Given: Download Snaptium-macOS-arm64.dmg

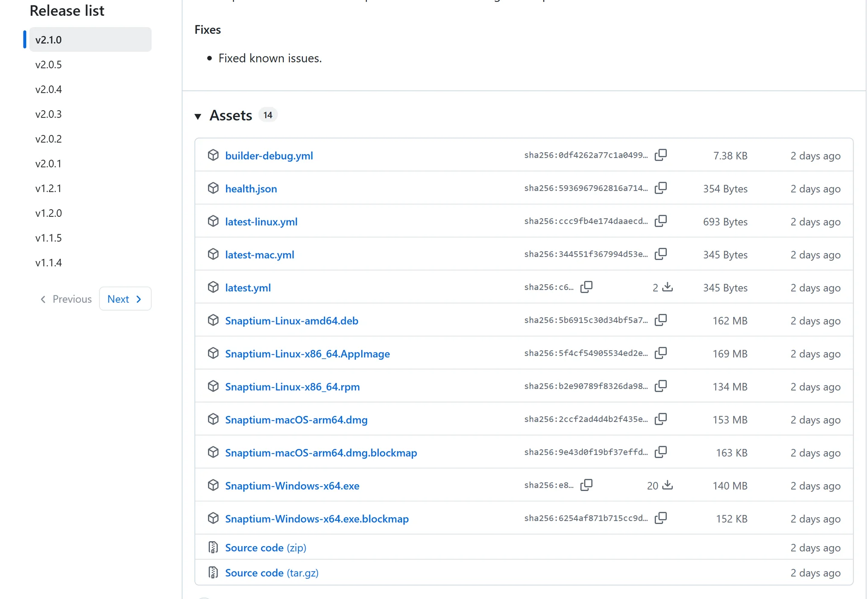Looking at the screenshot, I should click(x=296, y=419).
